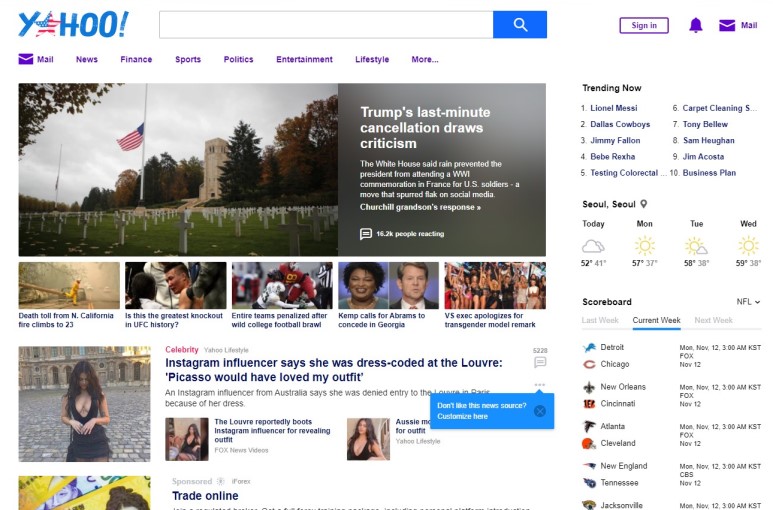This screenshot has height=510, width=773.
Task: Go to Finance section
Action: [136, 59]
